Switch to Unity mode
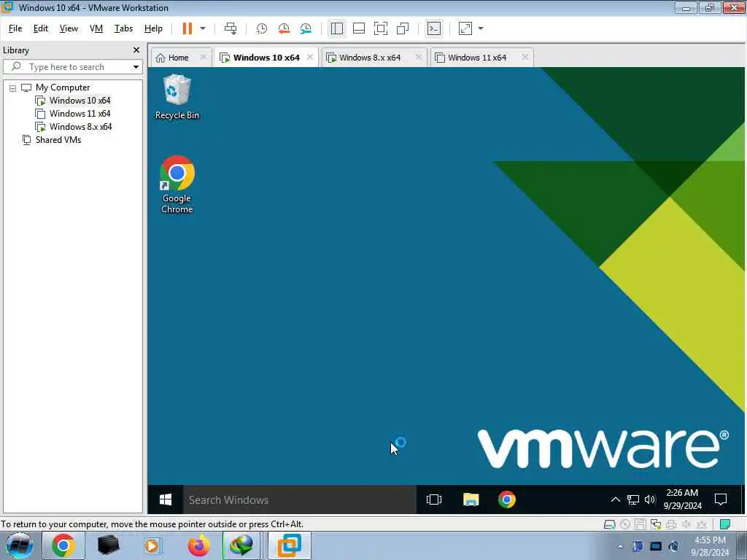 [403, 28]
